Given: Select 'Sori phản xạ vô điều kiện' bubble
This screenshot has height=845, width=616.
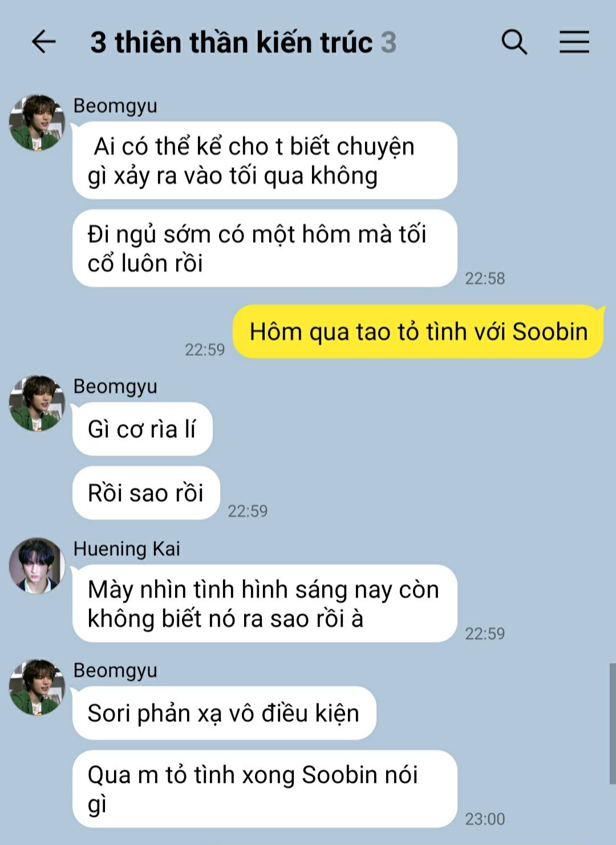Looking at the screenshot, I should (x=224, y=713).
